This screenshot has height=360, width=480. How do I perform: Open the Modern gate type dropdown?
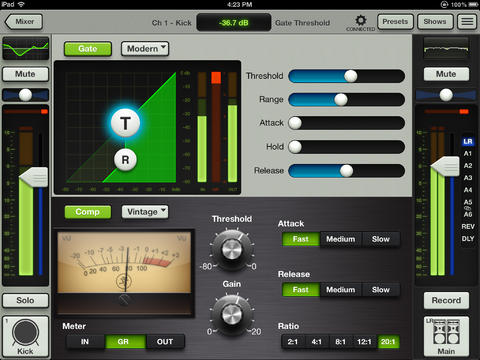tap(145, 49)
